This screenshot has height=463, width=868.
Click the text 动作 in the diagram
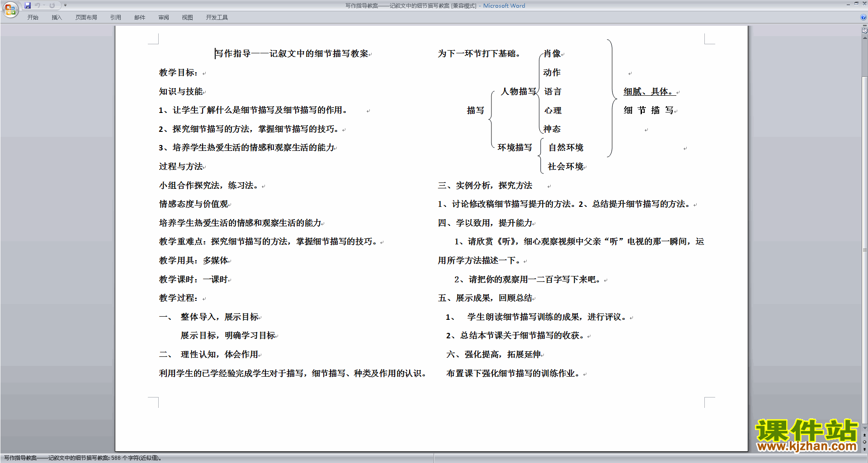pos(552,73)
